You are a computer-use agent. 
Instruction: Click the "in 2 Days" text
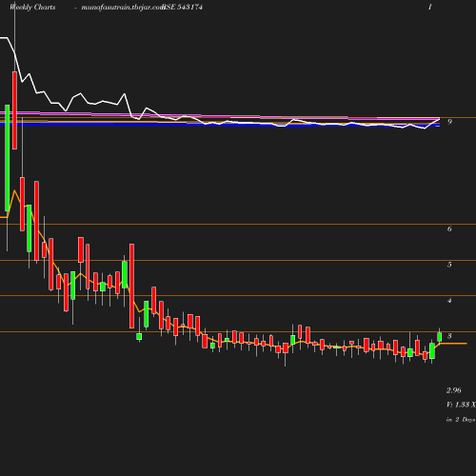(x=461, y=420)
